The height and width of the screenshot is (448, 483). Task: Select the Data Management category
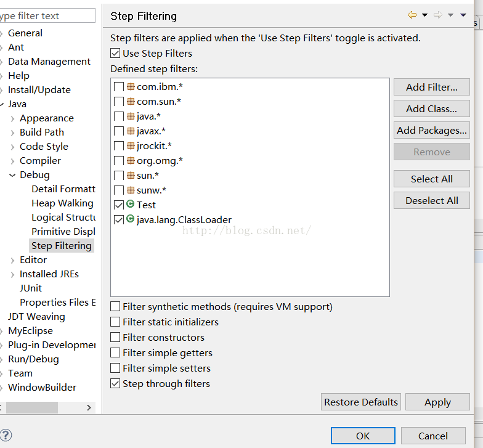pyautogui.click(x=49, y=62)
